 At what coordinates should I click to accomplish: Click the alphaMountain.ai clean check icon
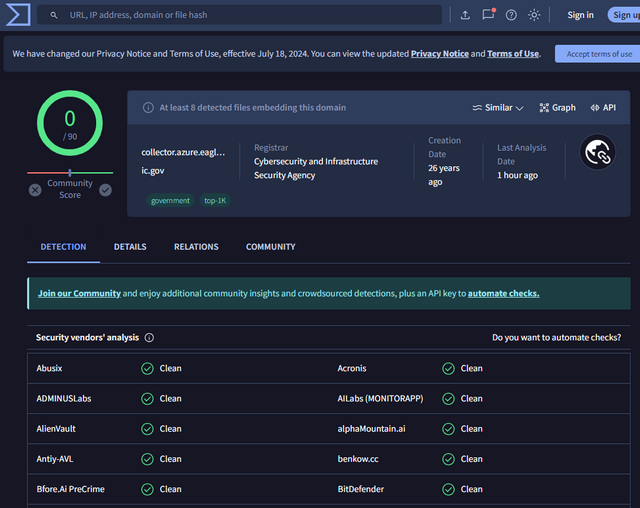click(x=449, y=429)
